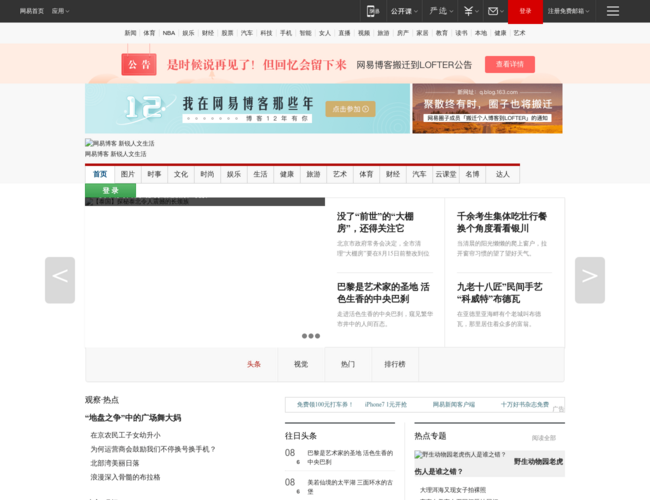Open the 聚散终有时 圈子也将搬迁 banner

click(x=488, y=109)
